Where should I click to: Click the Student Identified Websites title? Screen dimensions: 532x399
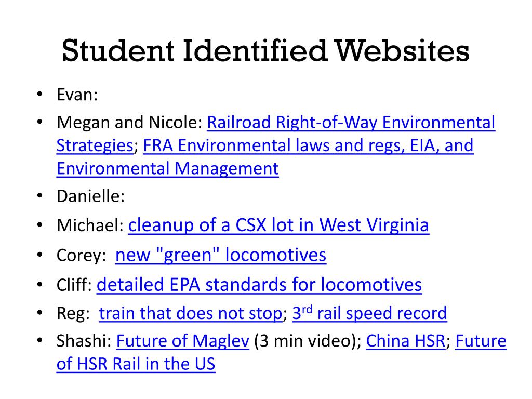[x=265, y=50]
